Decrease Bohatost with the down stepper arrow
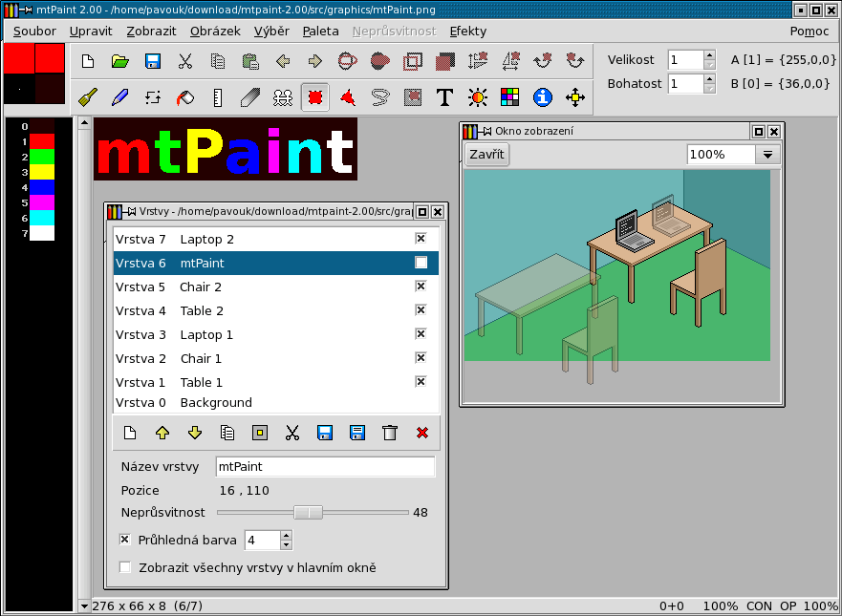842x616 pixels. pyautogui.click(x=709, y=89)
